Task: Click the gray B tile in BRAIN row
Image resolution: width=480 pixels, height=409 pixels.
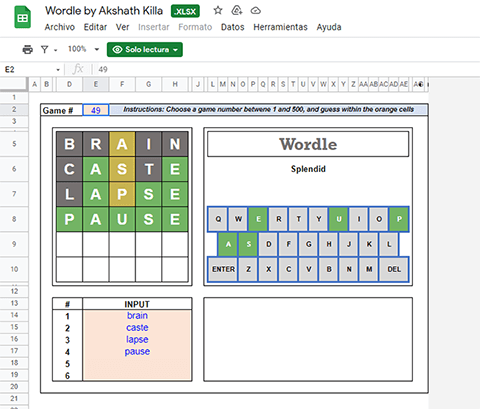Action: tap(69, 144)
